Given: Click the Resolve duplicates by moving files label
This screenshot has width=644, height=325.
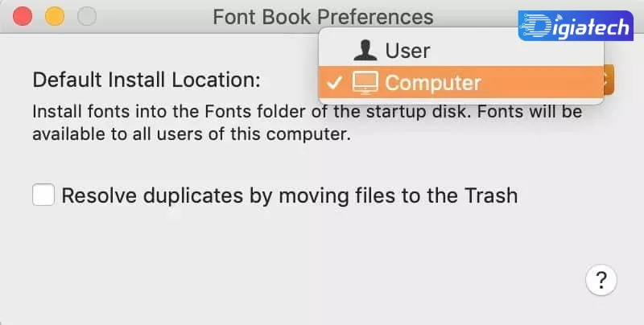Looking at the screenshot, I should (x=290, y=195).
